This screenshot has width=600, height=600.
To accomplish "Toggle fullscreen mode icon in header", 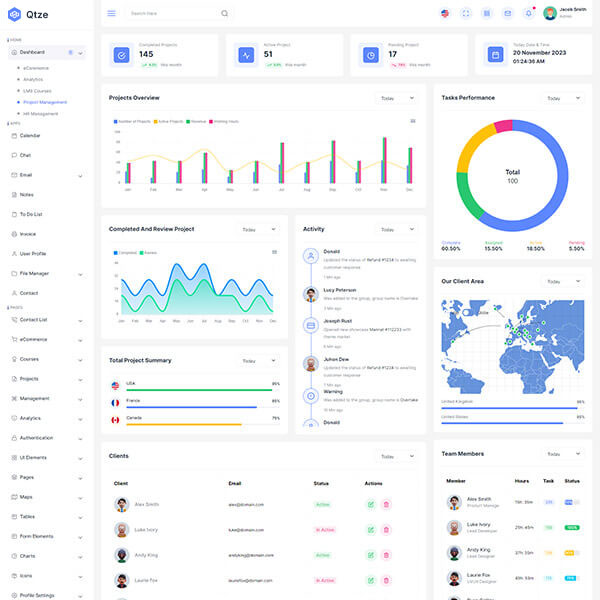I will [466, 13].
